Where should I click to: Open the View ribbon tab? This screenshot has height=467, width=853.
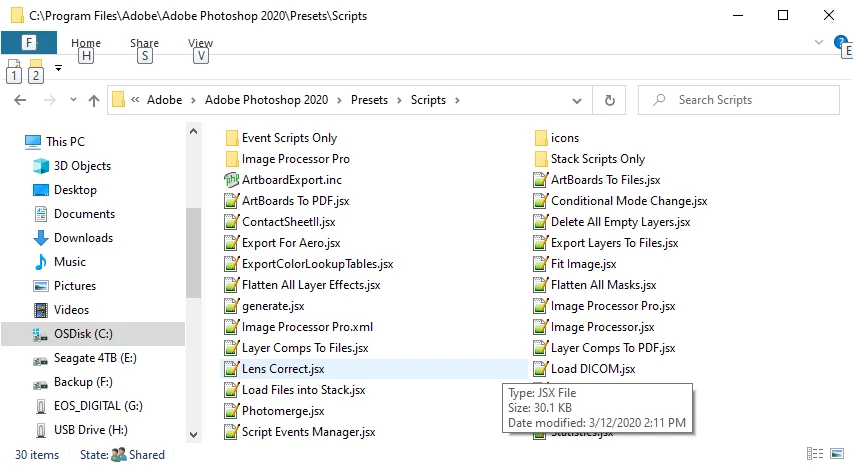point(200,43)
